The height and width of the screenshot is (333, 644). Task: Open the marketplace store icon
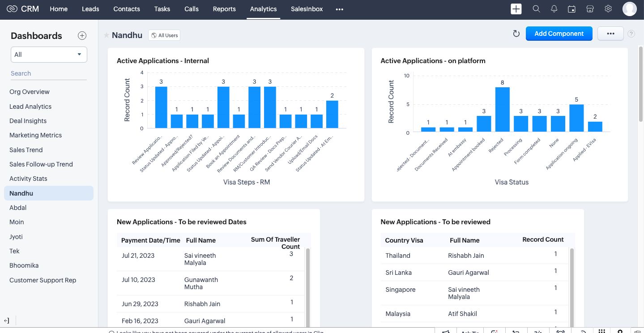click(590, 9)
